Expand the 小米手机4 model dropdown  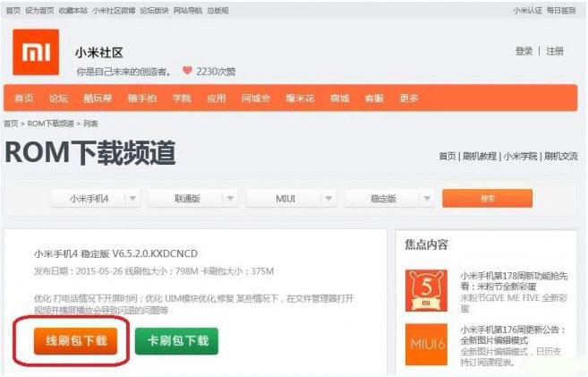click(x=95, y=199)
